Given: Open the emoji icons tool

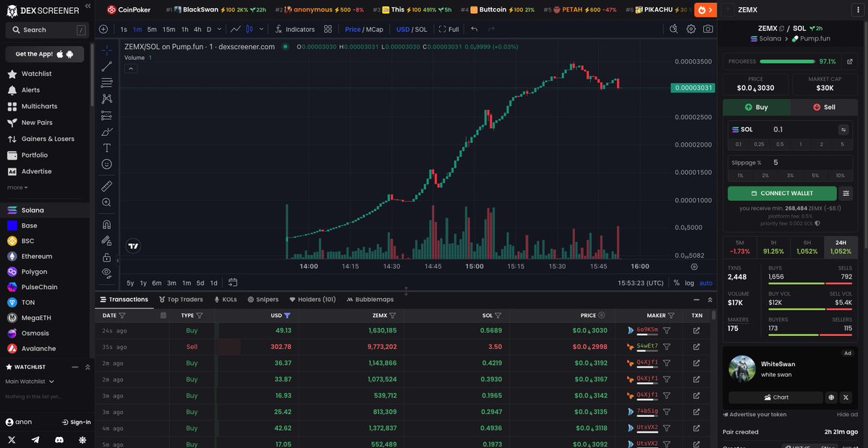Looking at the screenshot, I should click(107, 164).
